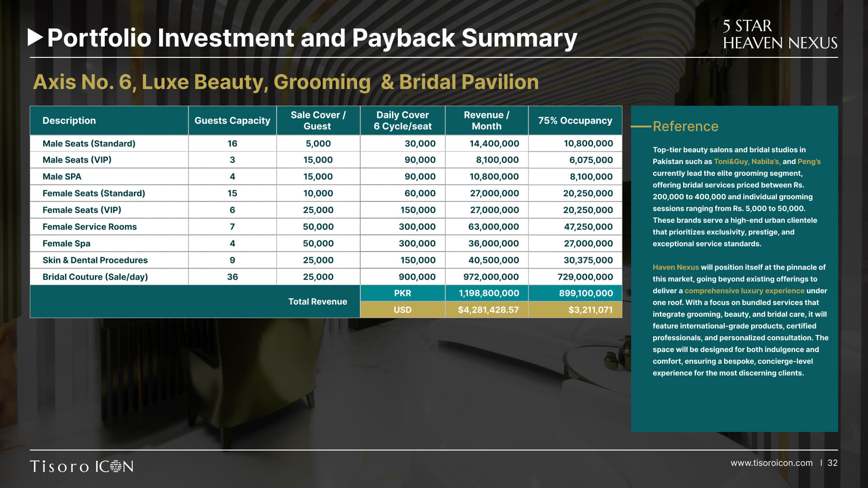Viewport: 868px width, 488px height.
Task: Click the highlighted Toni&Guy, Nabila's text
Action: 747,162
